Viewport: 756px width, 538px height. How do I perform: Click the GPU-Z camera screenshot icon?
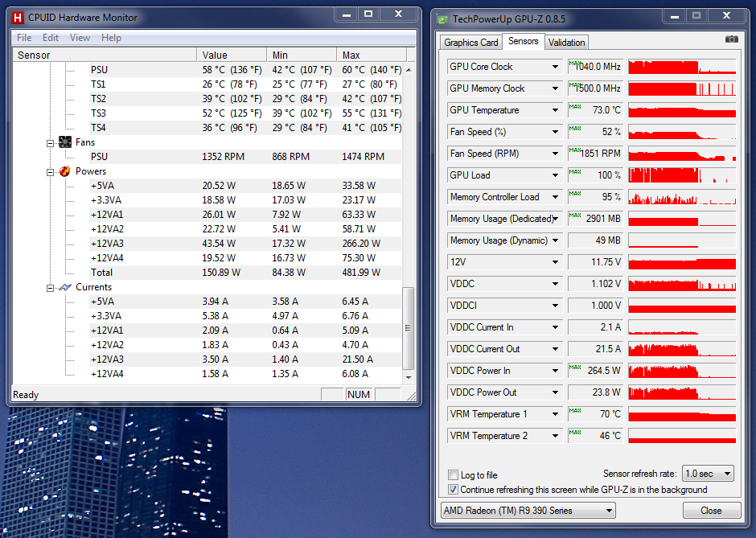coord(731,39)
